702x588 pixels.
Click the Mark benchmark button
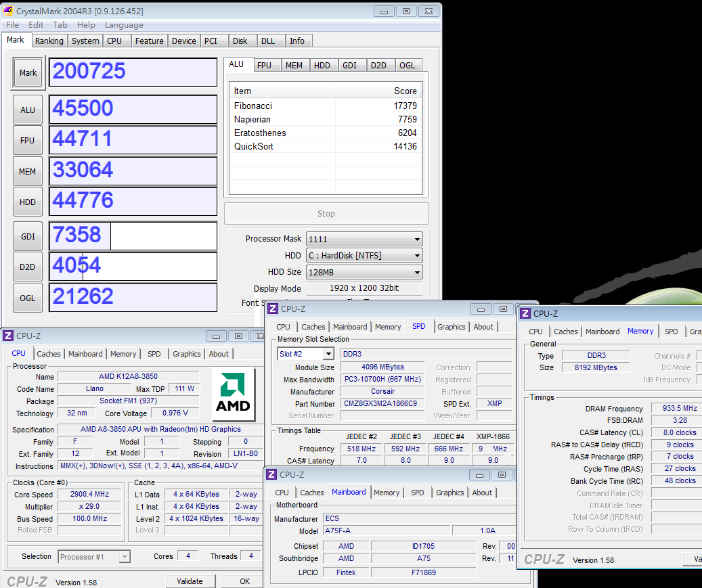pos(28,72)
